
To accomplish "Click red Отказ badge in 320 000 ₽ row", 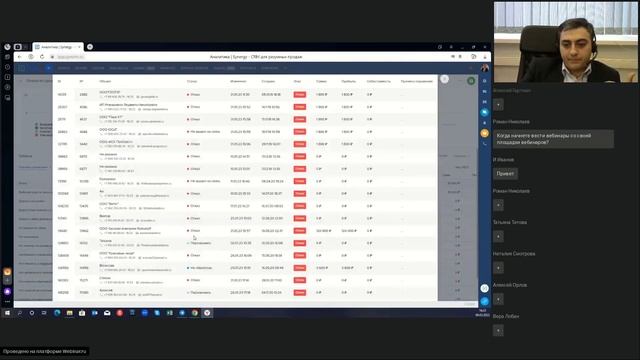I will [x=300, y=231].
